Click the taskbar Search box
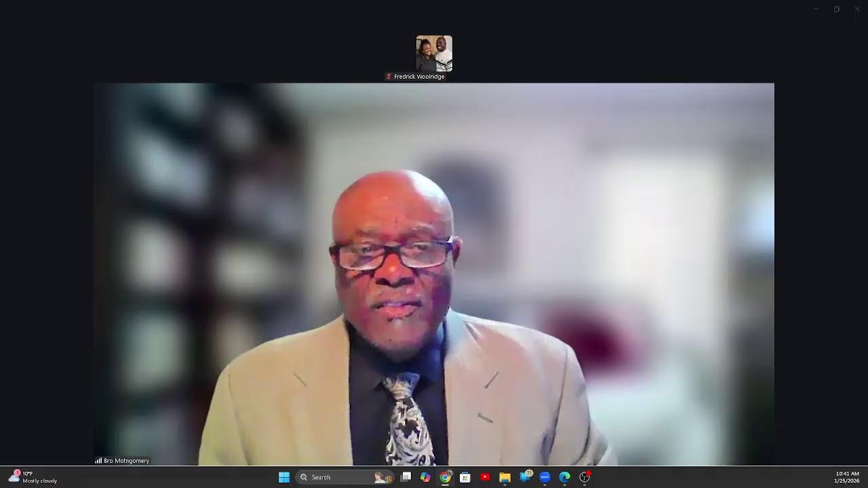Viewport: 868px width, 488px height. click(x=345, y=477)
